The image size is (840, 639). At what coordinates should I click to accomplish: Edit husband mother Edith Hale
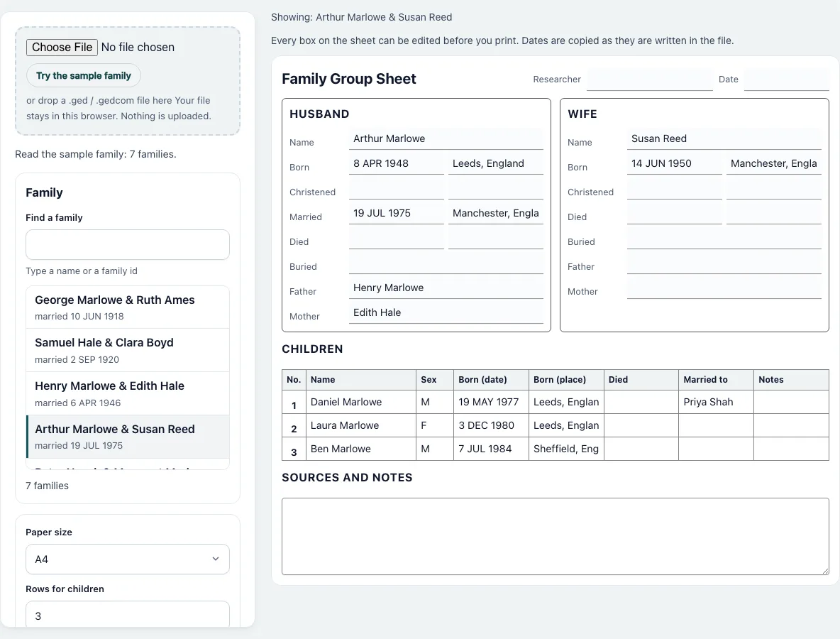point(446,312)
